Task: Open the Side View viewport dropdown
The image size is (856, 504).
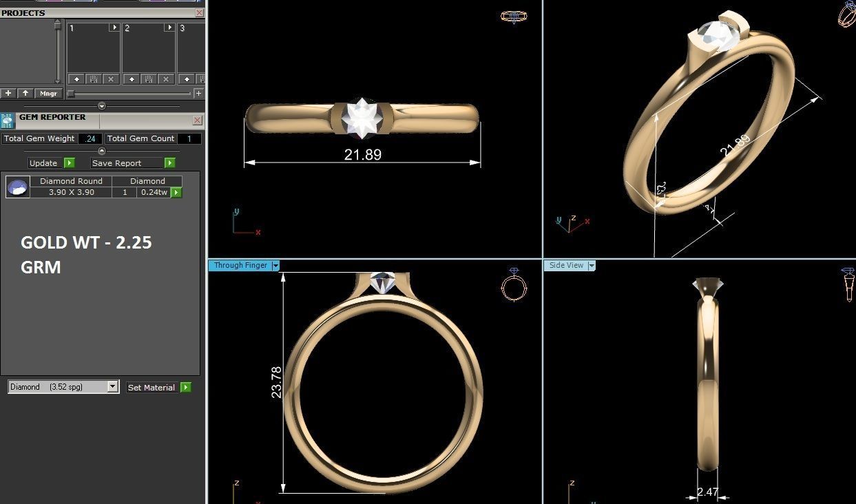Action: 591,266
